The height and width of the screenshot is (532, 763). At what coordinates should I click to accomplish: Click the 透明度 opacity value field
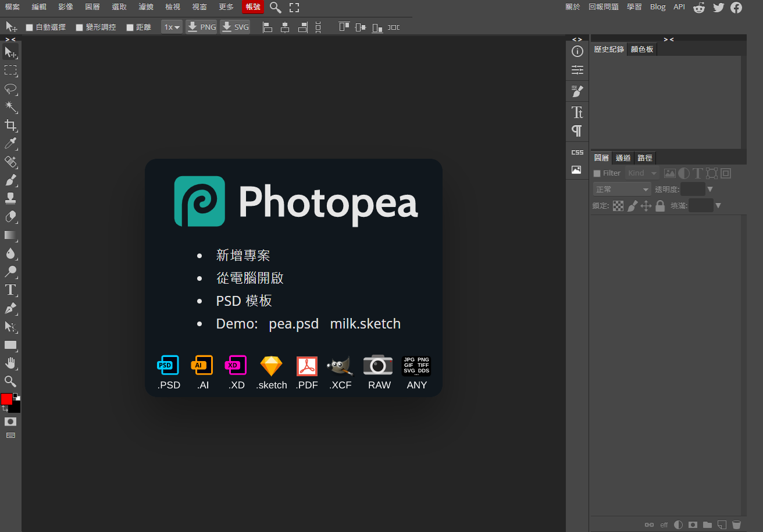pyautogui.click(x=693, y=189)
